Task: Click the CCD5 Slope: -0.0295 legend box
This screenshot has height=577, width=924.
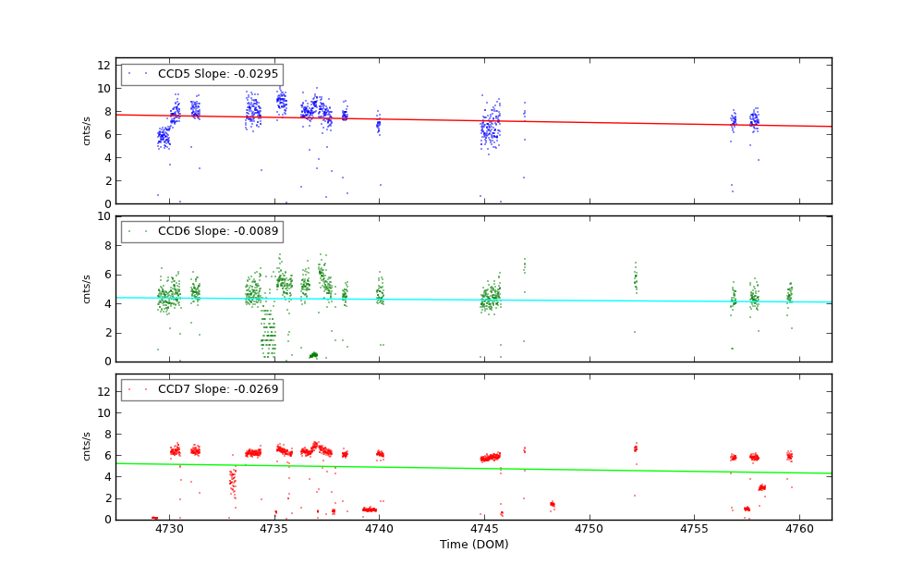Action: [201, 74]
